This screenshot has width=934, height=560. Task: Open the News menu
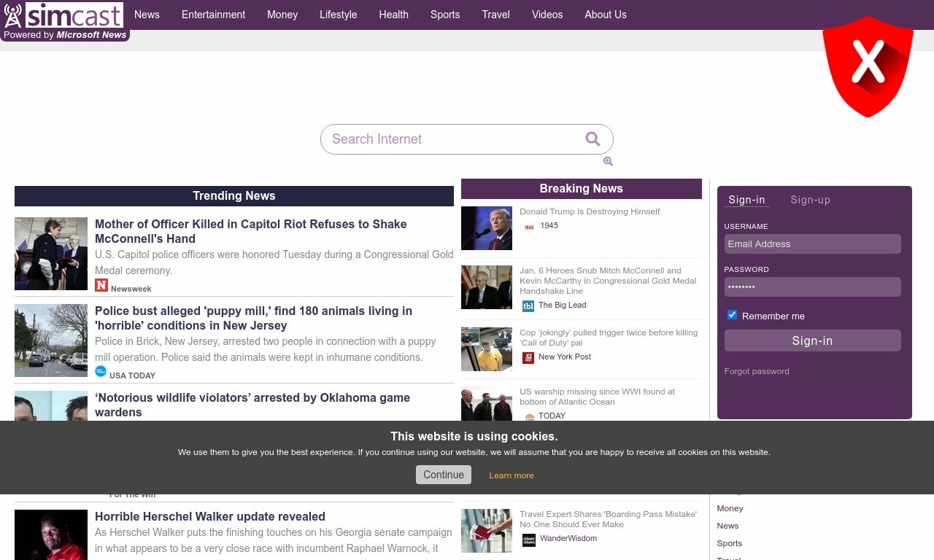pos(147,15)
